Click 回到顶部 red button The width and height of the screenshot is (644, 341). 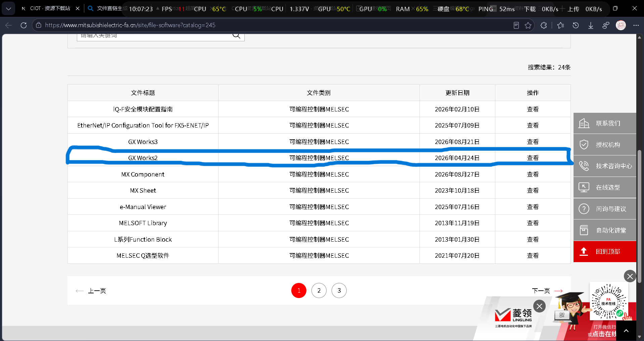605,251
